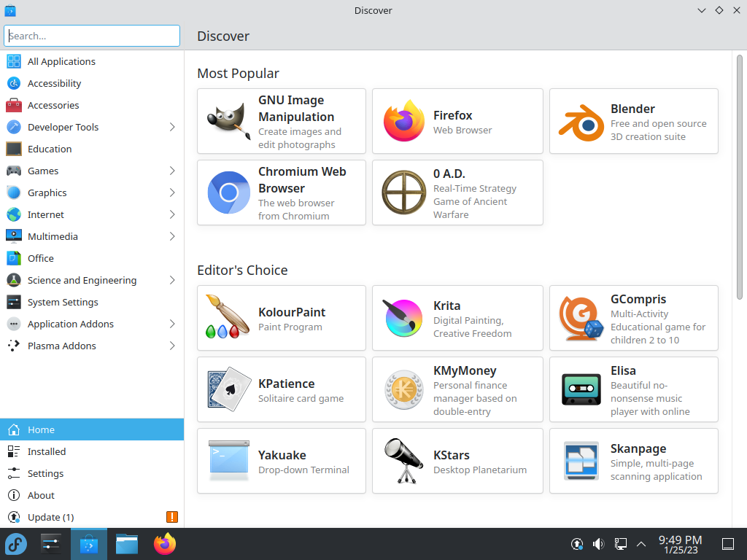Expand the Multimedia category arrow

click(172, 237)
